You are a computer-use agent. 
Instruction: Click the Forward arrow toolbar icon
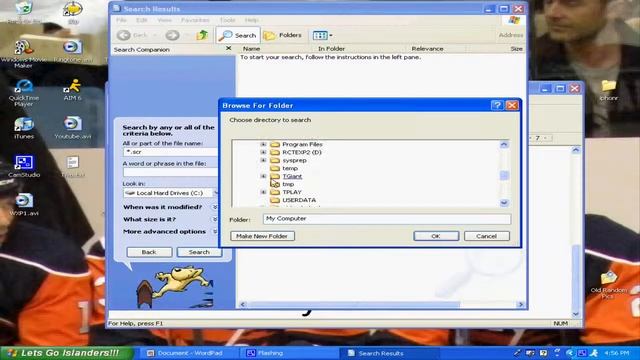pos(172,35)
